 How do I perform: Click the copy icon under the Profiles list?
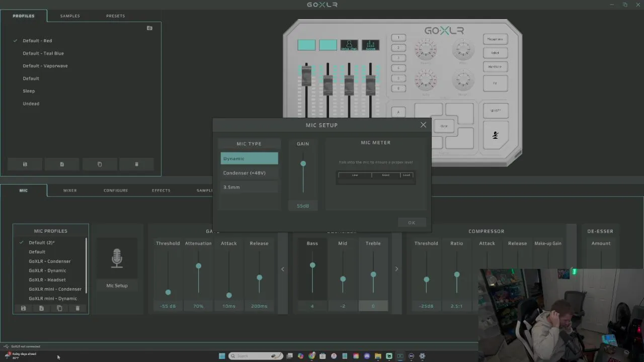(x=99, y=164)
